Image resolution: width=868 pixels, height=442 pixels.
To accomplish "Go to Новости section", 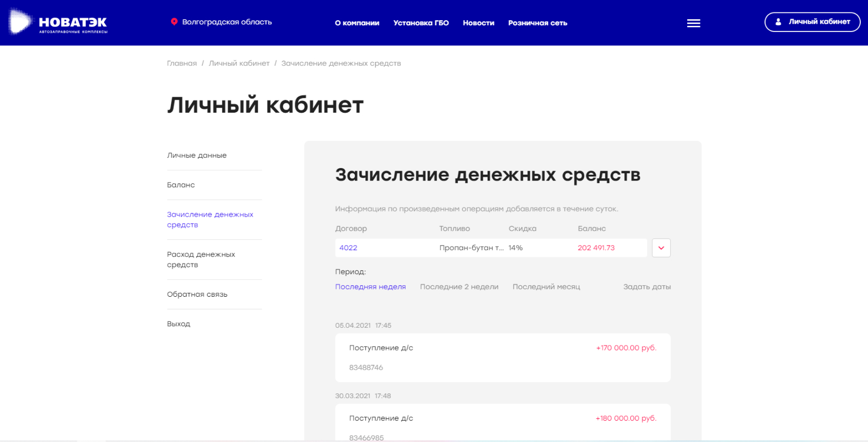I will (x=478, y=23).
